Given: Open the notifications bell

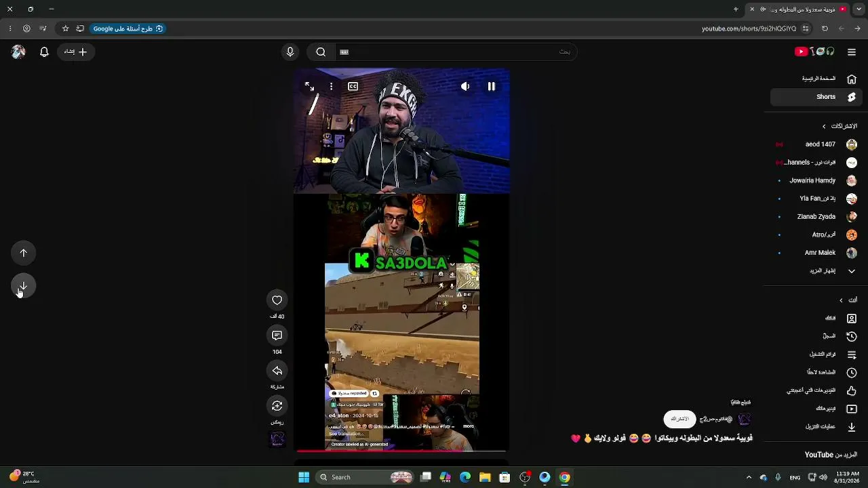Looking at the screenshot, I should click(x=44, y=52).
